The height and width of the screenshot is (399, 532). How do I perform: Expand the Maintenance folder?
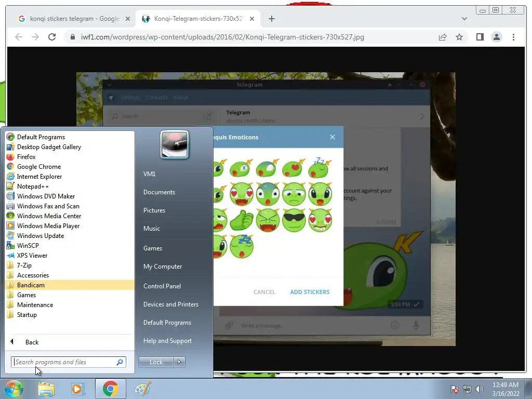coord(35,304)
